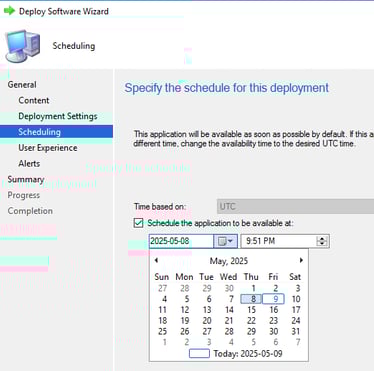Screen dimensions: 374x371
Task: Click the UTC time based on field
Action: pyautogui.click(x=295, y=206)
